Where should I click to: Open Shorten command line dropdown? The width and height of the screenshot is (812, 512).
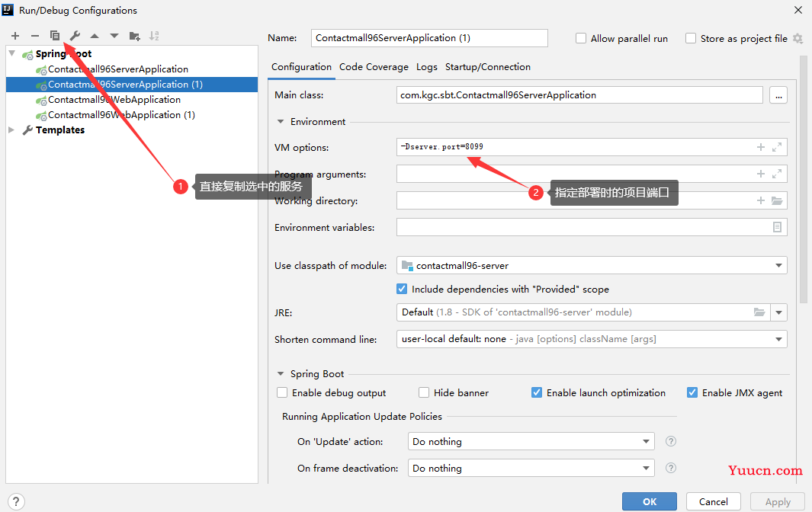click(x=778, y=339)
